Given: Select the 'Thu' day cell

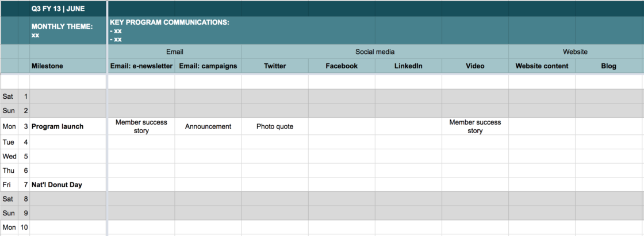Looking at the screenshot, I should (x=9, y=171).
